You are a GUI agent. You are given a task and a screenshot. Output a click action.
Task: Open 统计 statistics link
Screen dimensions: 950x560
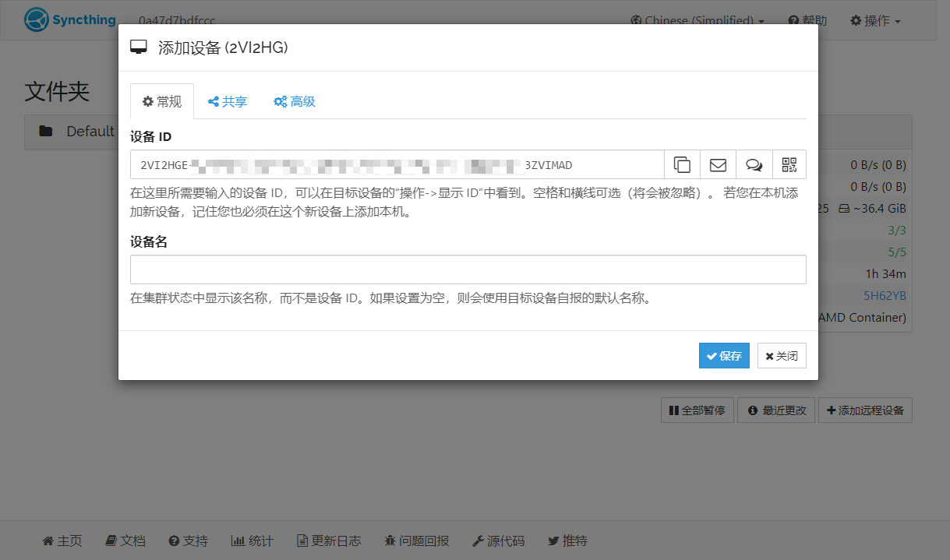(253, 541)
